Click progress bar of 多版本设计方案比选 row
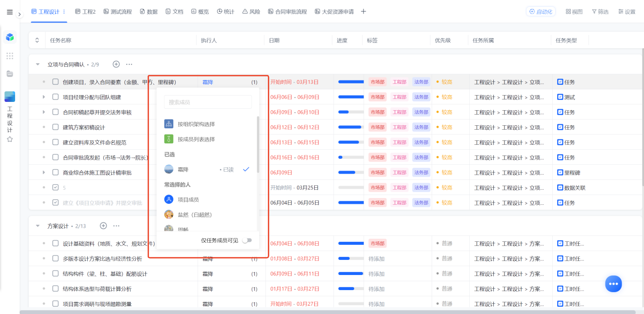Screen dimensions: 644x314 [351, 258]
